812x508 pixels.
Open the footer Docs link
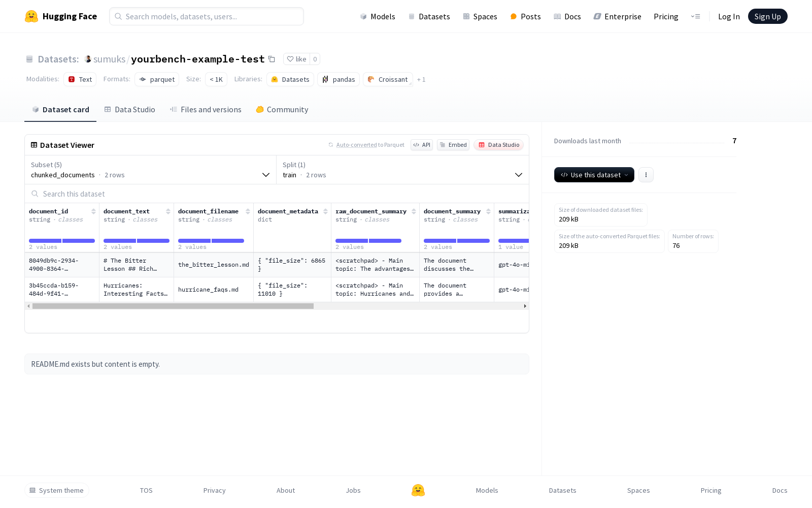[x=780, y=490]
